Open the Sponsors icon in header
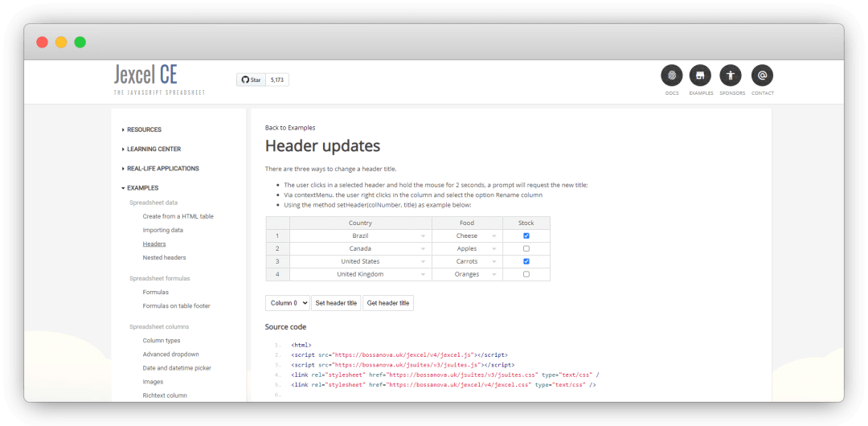The width and height of the screenshot is (868, 426). [x=730, y=76]
